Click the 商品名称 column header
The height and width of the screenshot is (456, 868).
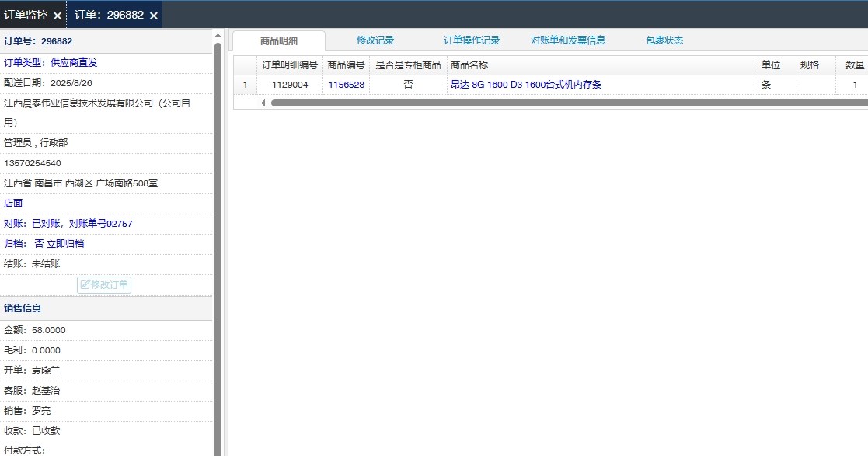(469, 65)
